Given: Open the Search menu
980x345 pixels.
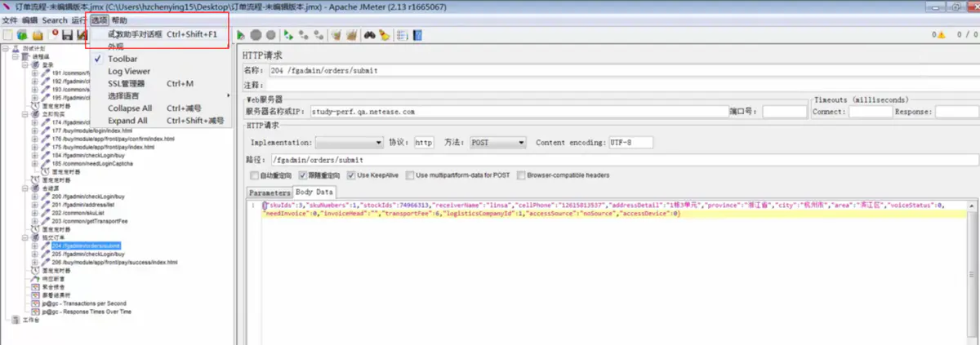Looking at the screenshot, I should tap(54, 20).
